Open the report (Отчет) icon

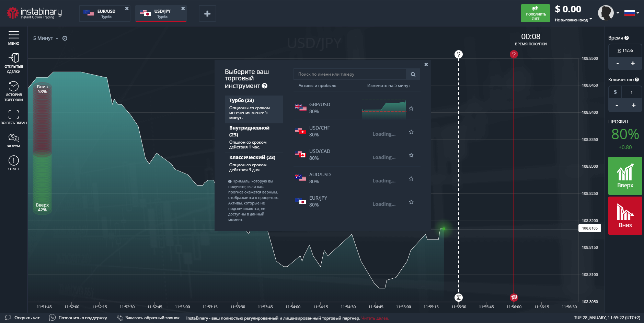pyautogui.click(x=14, y=163)
